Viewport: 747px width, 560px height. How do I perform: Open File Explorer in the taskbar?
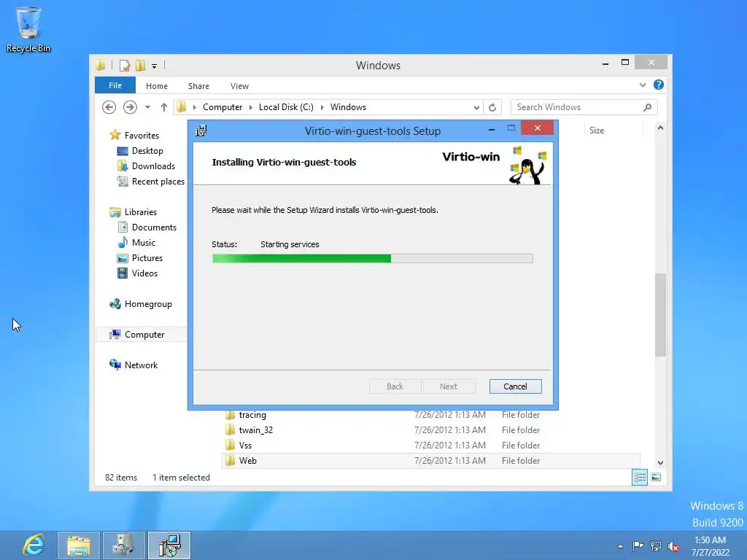click(x=79, y=545)
